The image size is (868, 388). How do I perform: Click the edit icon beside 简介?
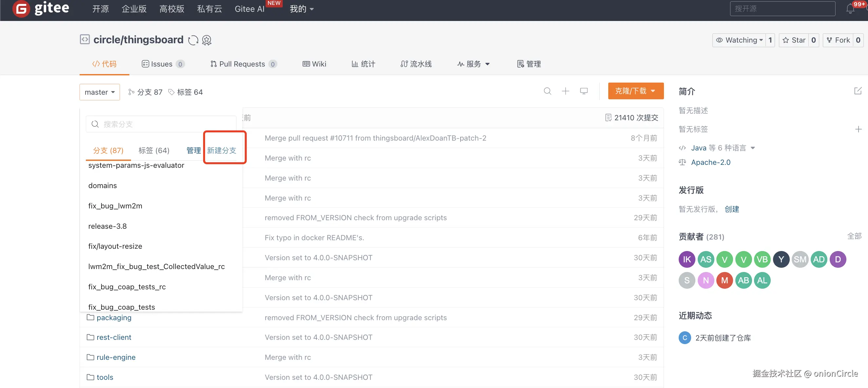[858, 91]
